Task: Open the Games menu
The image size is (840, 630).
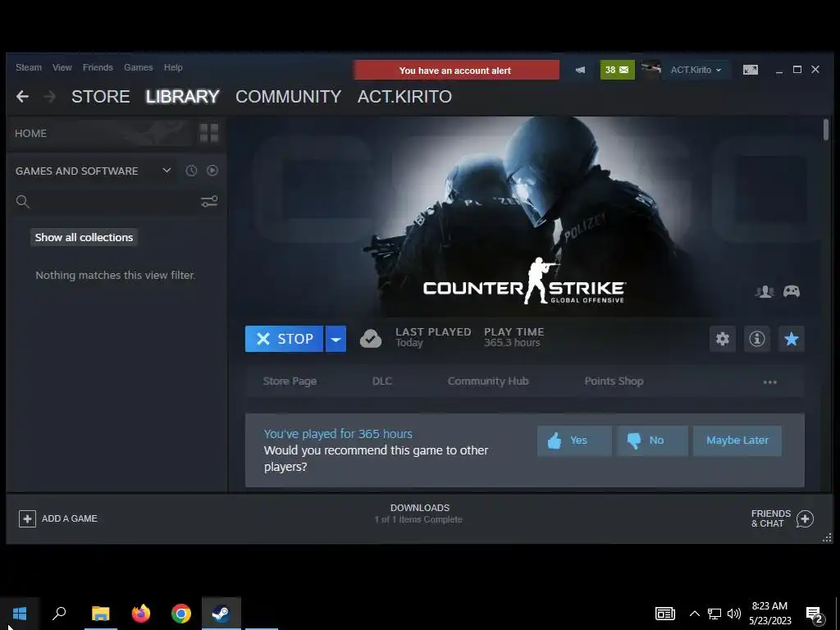Action: click(x=138, y=67)
